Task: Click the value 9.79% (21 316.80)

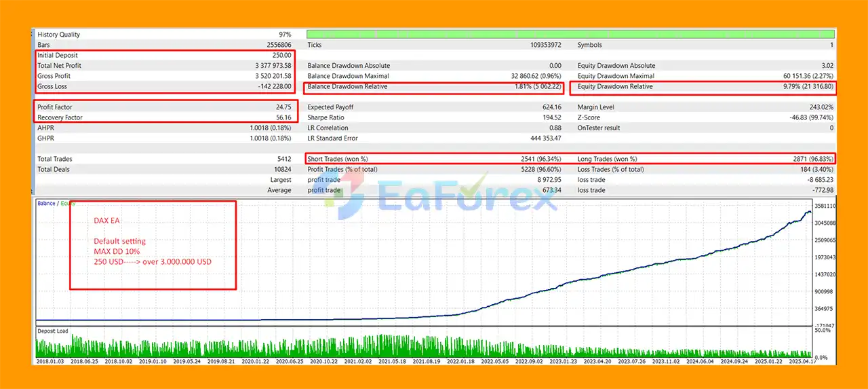Action: tap(808, 87)
